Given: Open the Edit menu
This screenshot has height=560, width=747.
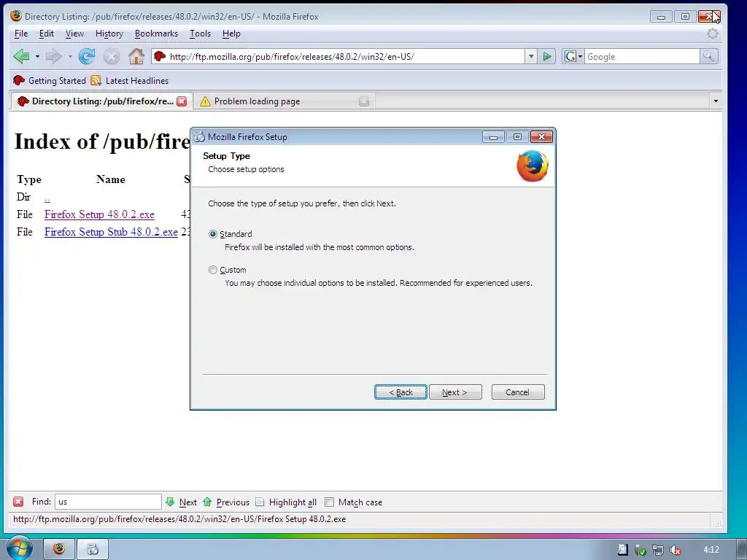Looking at the screenshot, I should 46,34.
